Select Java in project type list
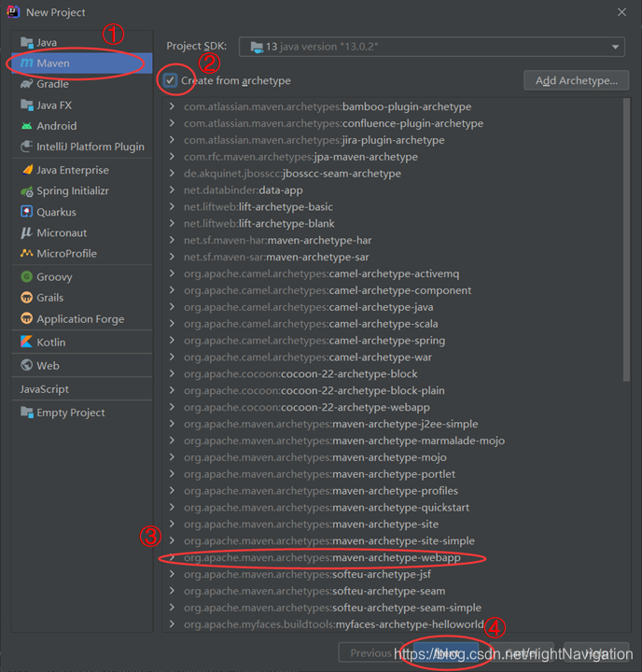Screen dimensions: 642x672 (82, 42)
